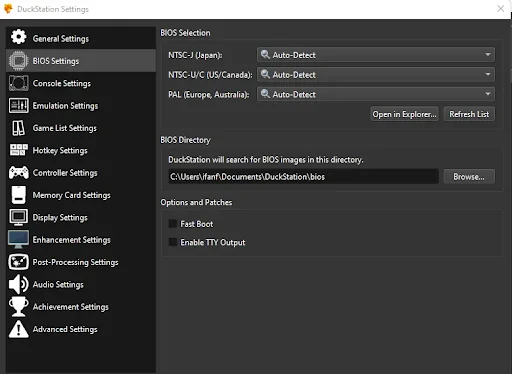Click the Controller Settings gamepad icon
Image resolution: width=512 pixels, height=374 pixels.
pos(18,173)
